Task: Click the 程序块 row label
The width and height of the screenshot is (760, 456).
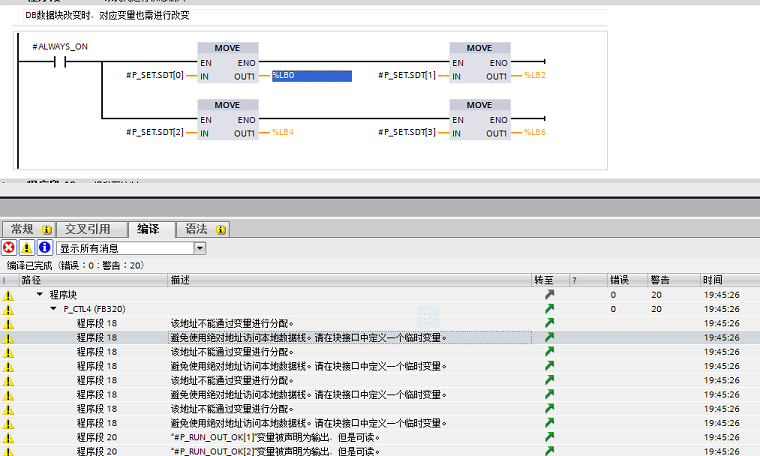Action: pos(63,295)
